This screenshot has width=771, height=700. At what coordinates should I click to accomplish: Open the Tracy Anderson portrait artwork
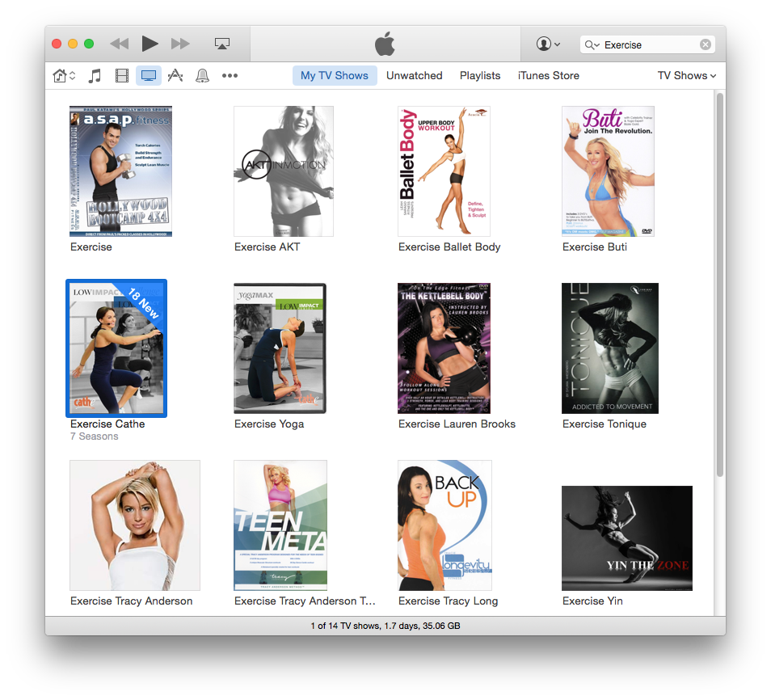pos(135,525)
